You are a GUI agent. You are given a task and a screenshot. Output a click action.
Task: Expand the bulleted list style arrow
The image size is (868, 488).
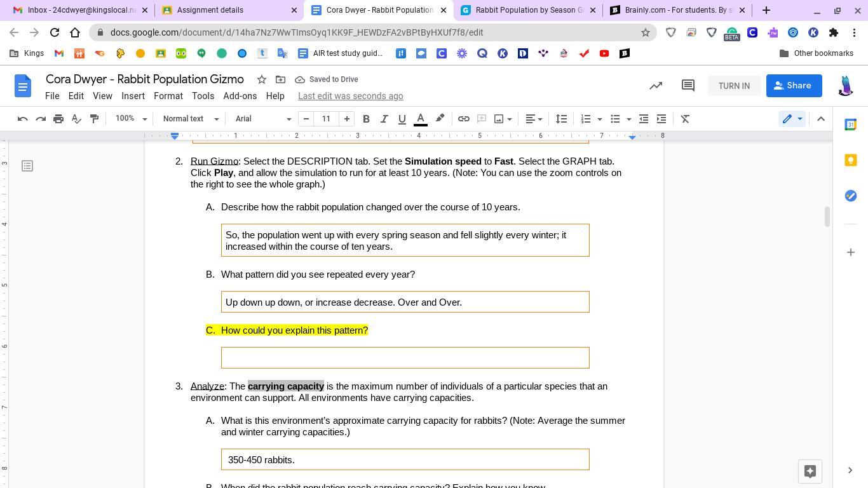tap(628, 119)
